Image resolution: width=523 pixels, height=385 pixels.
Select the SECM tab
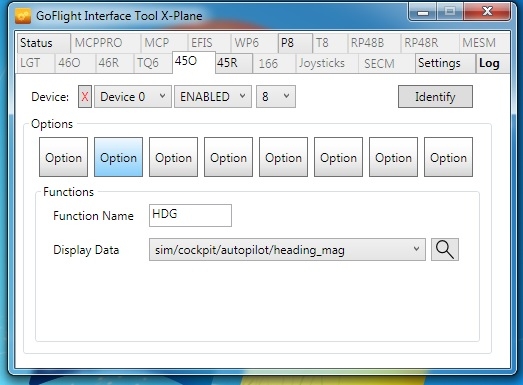tap(386, 63)
